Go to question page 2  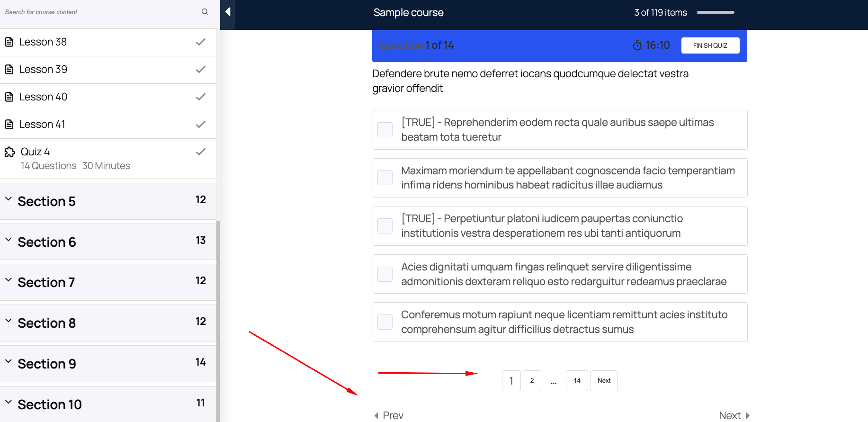(532, 381)
